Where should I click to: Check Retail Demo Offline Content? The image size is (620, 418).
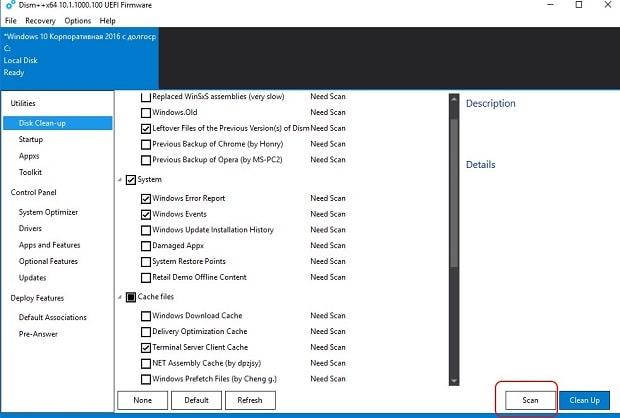pos(146,278)
